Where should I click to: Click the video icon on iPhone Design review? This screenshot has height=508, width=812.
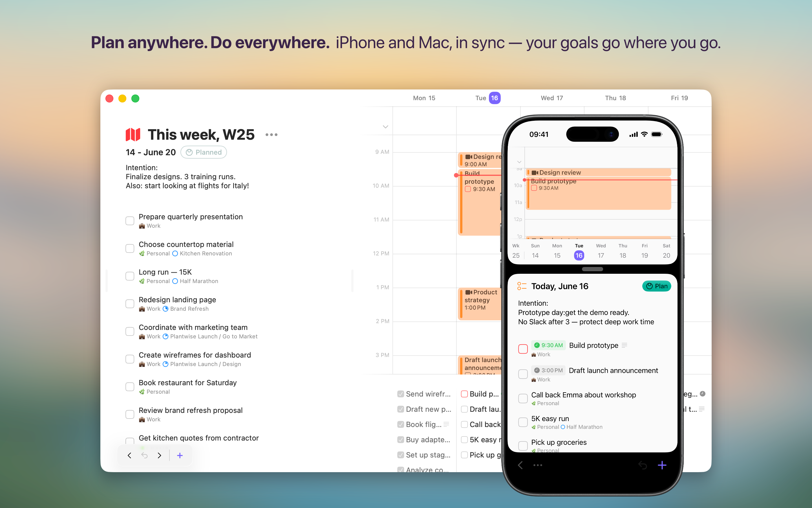(x=535, y=172)
